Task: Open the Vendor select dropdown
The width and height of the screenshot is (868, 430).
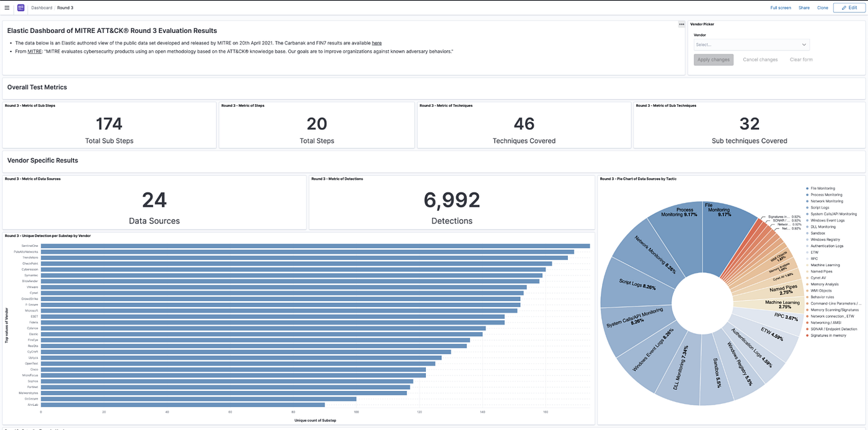Action: [x=751, y=45]
